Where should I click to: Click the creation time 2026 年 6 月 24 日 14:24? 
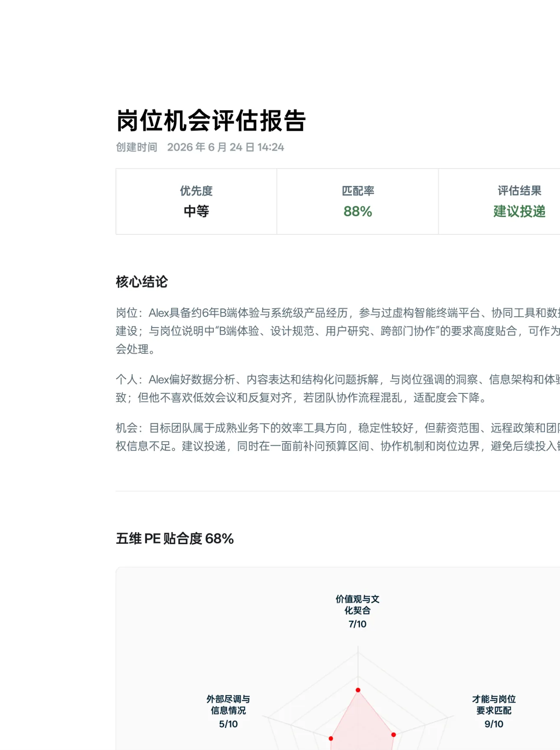pos(225,147)
